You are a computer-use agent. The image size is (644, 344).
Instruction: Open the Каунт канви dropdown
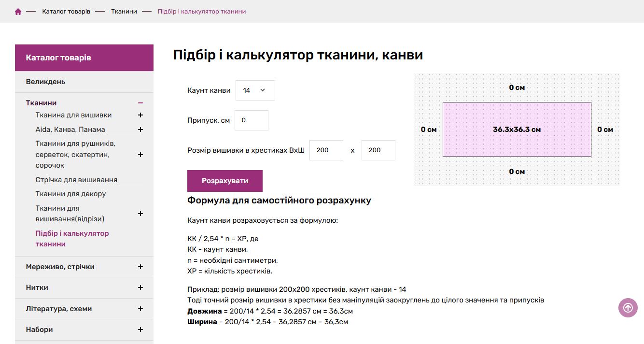point(255,90)
